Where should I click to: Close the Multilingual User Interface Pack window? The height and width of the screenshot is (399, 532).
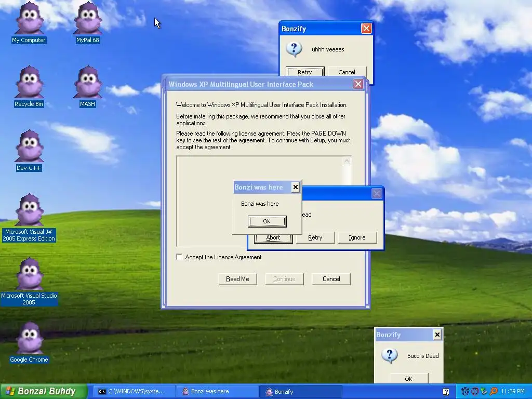[358, 84]
